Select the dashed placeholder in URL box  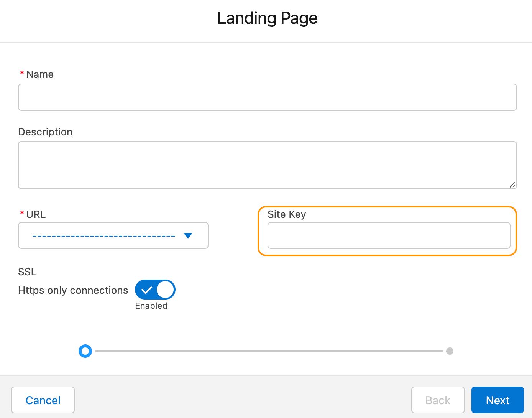pyautogui.click(x=103, y=236)
